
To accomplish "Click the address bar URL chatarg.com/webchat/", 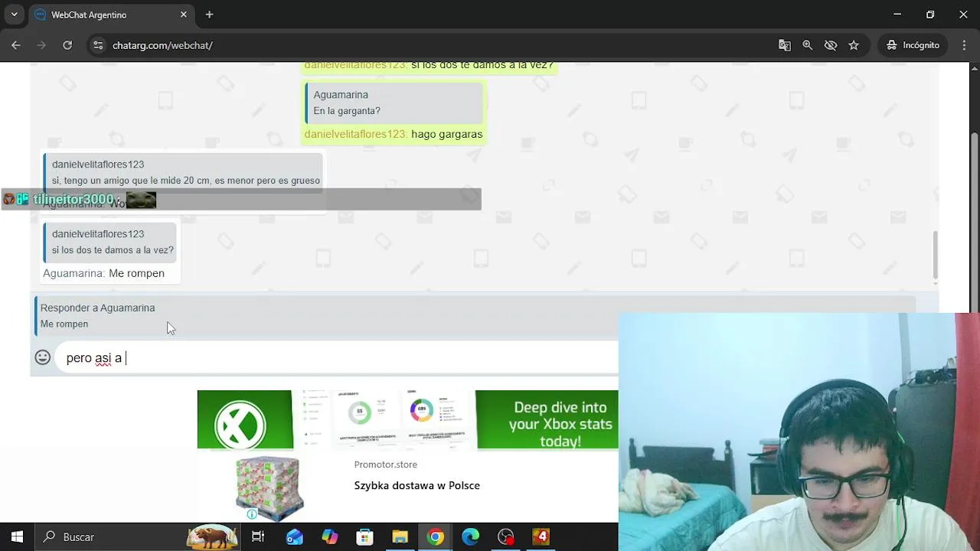I will tap(162, 46).
